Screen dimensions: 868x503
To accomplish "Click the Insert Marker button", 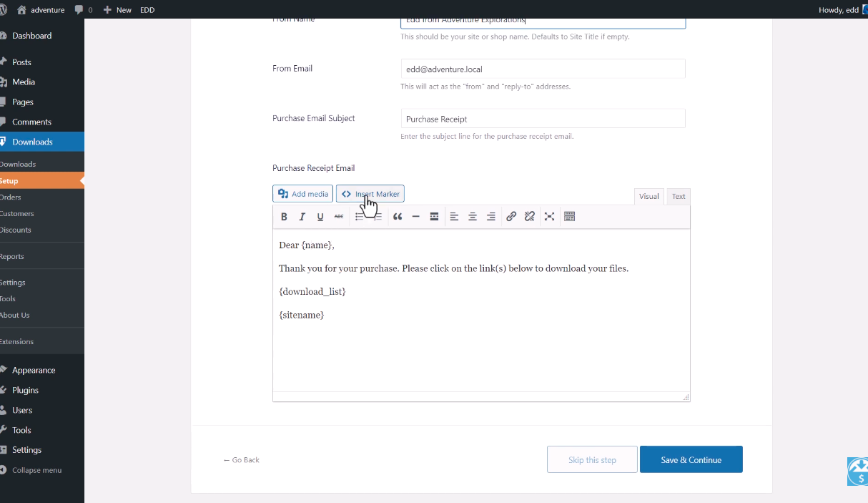I will click(x=370, y=194).
